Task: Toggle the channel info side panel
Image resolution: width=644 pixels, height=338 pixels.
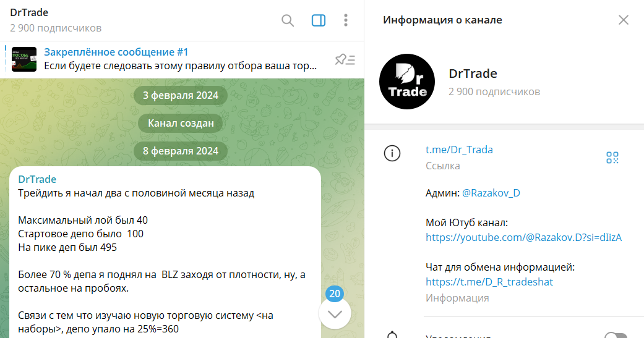Action: point(318,20)
